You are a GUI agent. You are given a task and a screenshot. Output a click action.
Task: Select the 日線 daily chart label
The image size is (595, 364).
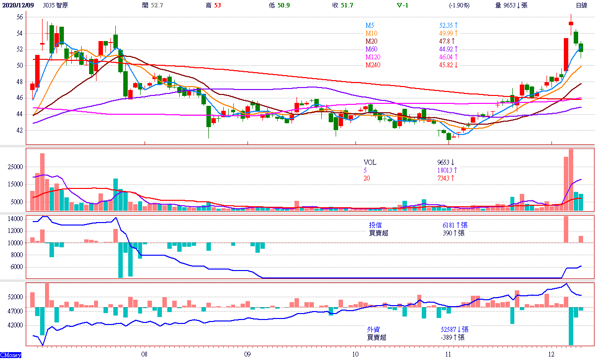click(x=581, y=5)
